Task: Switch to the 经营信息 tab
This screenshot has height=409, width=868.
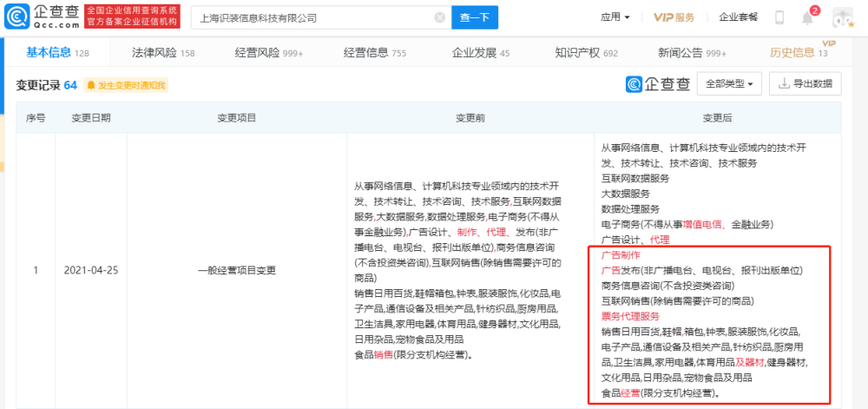Action: click(375, 53)
